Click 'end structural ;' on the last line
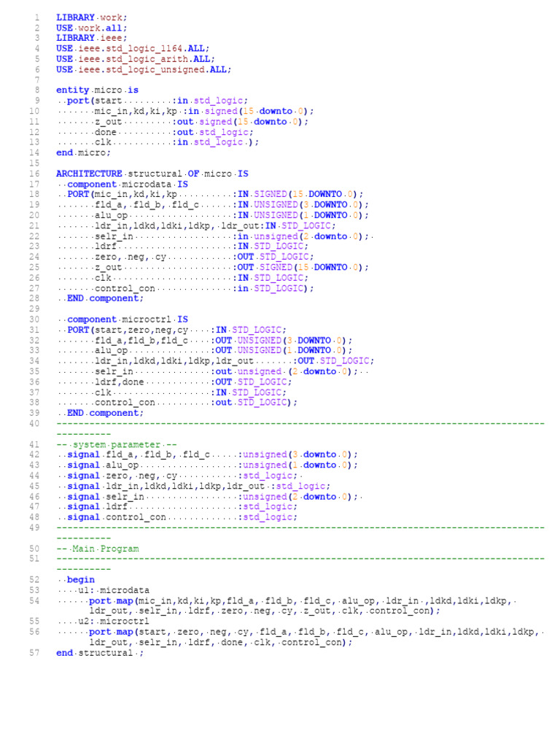Image resolution: width=560 pixels, height=747 pixels. 99,653
